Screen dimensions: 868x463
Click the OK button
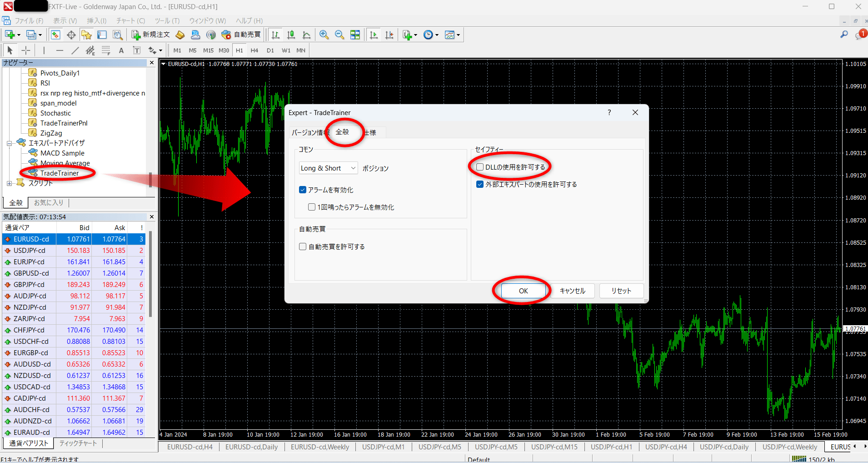[523, 291]
